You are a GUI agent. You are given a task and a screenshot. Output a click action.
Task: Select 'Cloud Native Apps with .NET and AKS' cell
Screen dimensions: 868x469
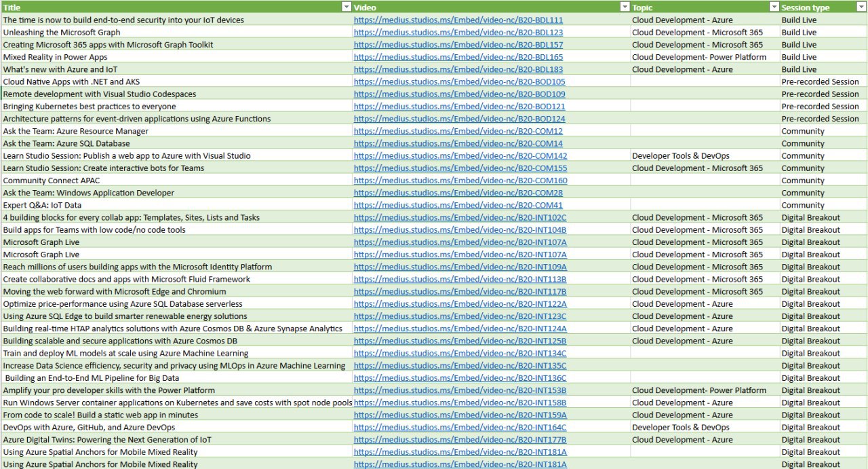coord(176,82)
